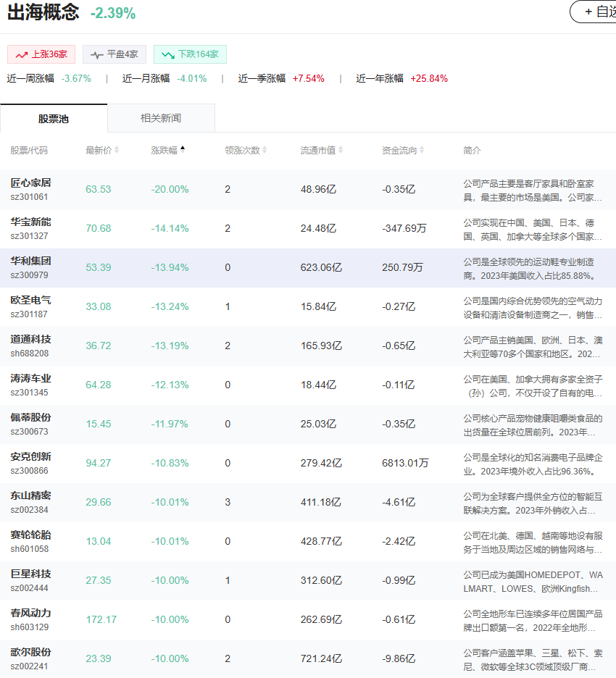
Task: Click stock code sz301061
Action: (x=29, y=197)
